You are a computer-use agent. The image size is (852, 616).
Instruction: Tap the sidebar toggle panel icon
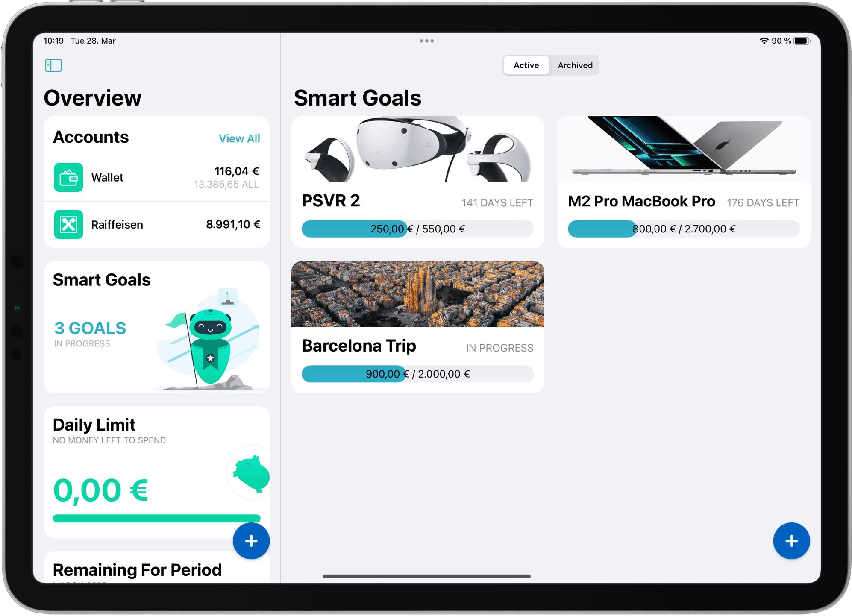pos(53,65)
